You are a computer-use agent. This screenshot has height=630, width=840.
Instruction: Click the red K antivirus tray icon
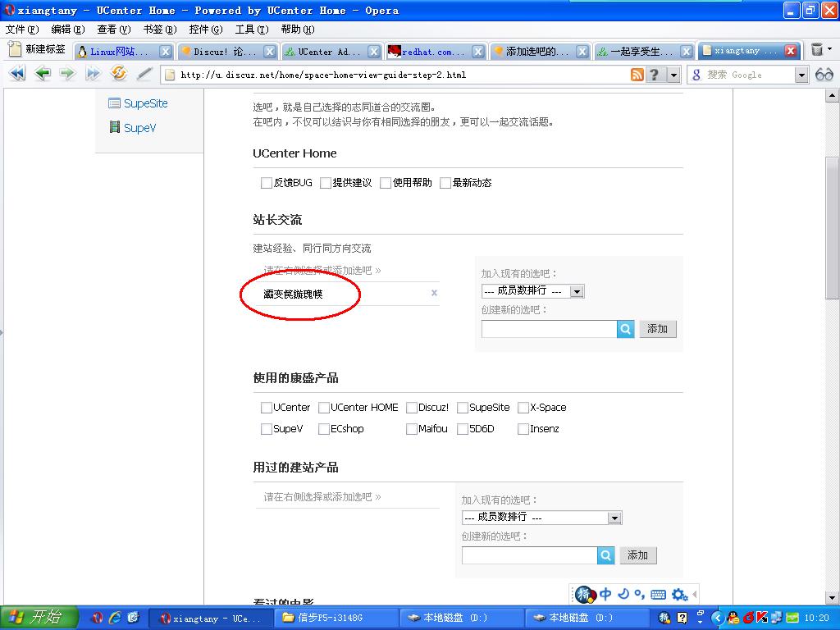(762, 618)
